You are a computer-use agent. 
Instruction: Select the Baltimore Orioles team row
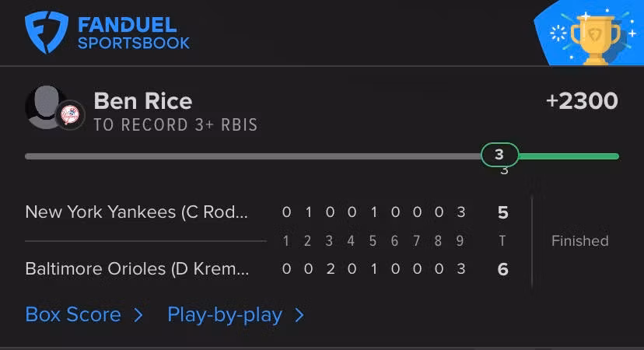point(137,269)
